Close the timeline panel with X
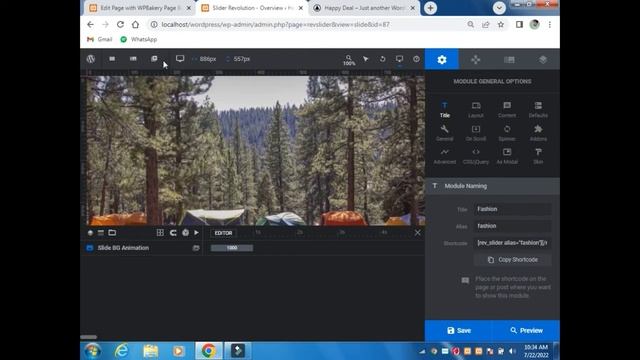Screen dimensions: 640x360 pos(417,233)
